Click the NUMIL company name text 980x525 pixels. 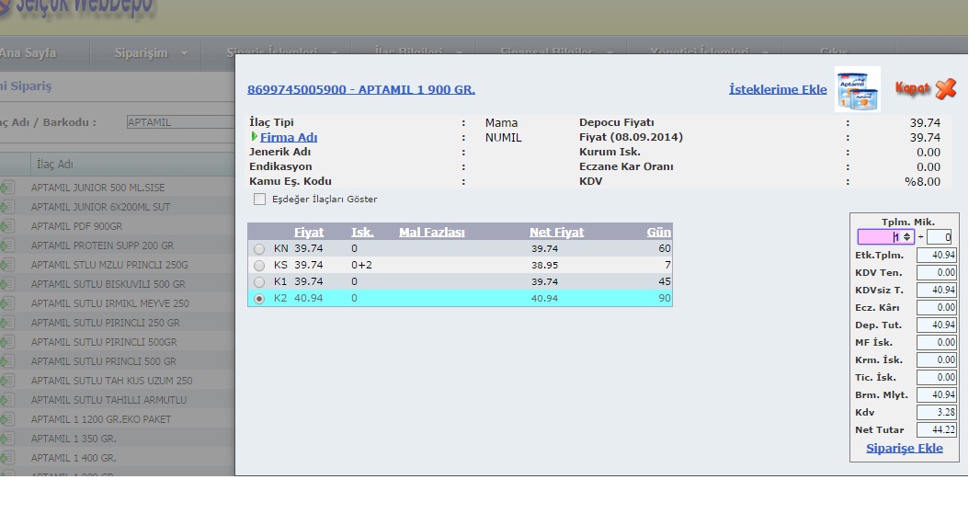pos(503,138)
